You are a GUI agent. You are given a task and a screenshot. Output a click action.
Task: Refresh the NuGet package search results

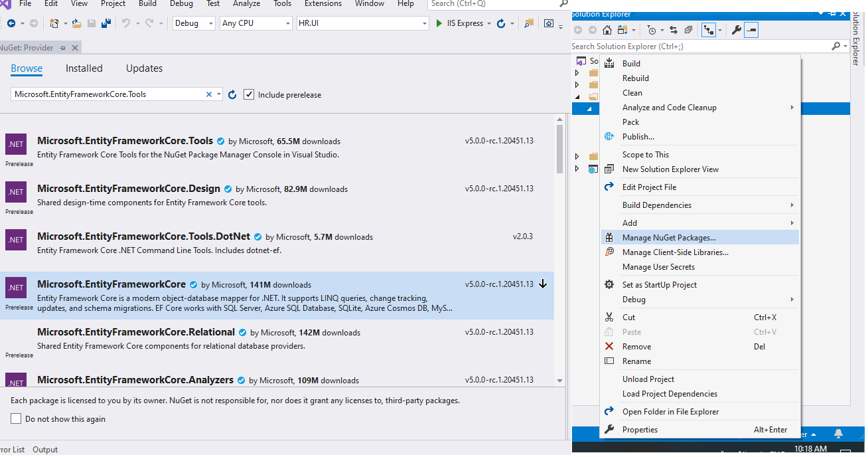point(232,94)
